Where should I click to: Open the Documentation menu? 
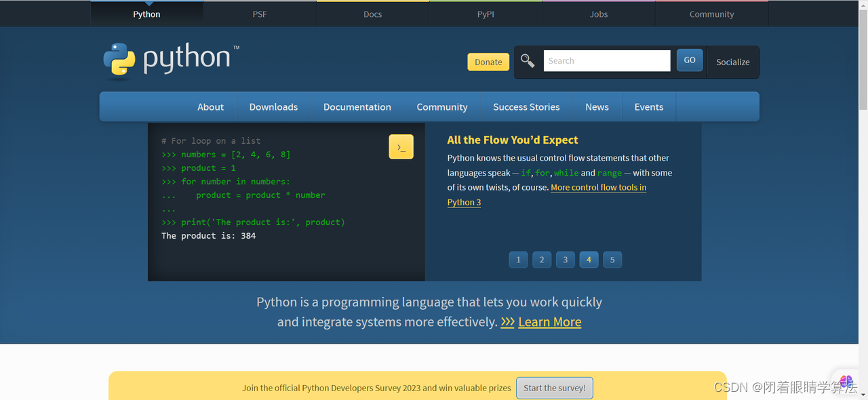357,107
